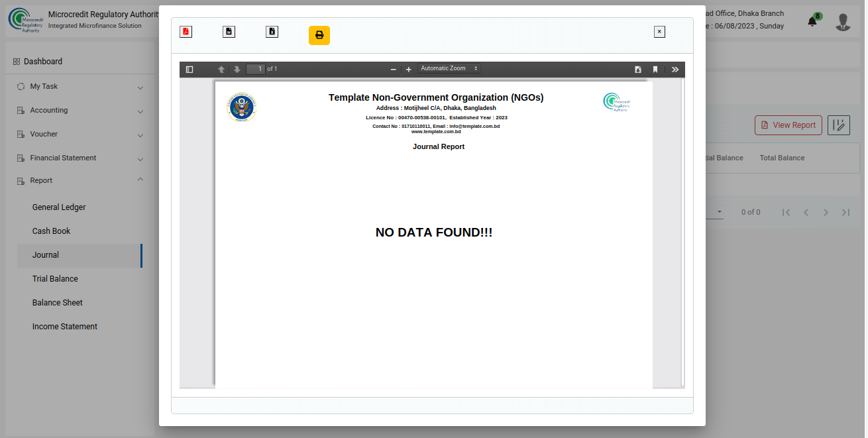Click the View Report button
This screenshot has height=438, width=868.
(x=788, y=125)
